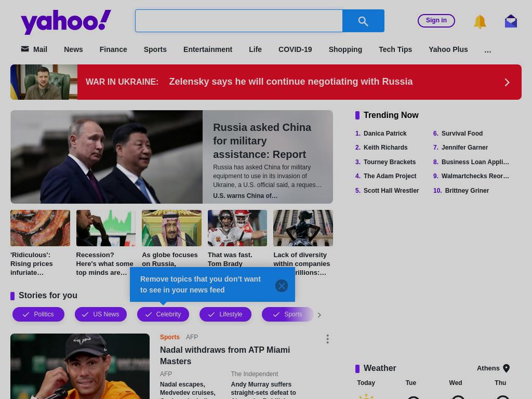The height and width of the screenshot is (399, 532).
Task: Toggle the Sports topic chip
Action: tap(287, 314)
